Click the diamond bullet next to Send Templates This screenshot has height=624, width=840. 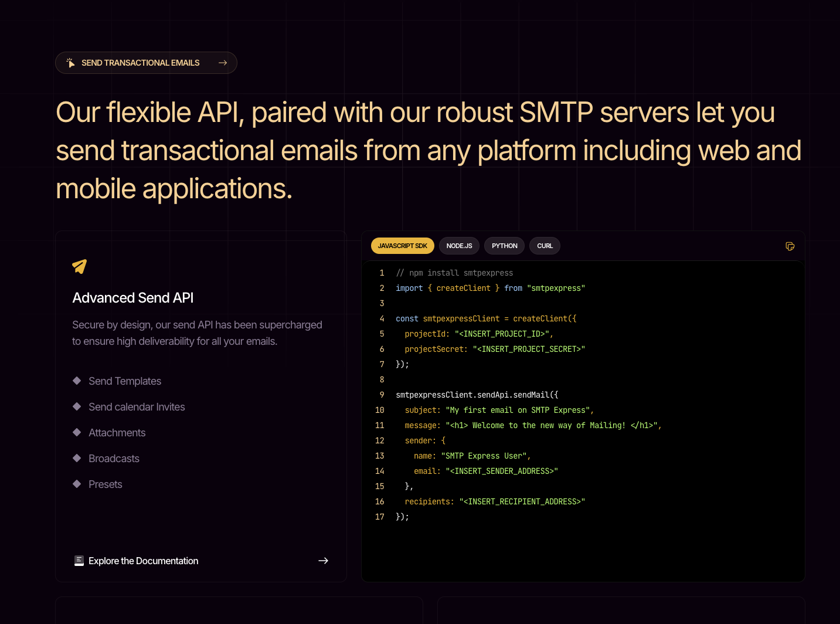[x=77, y=381]
